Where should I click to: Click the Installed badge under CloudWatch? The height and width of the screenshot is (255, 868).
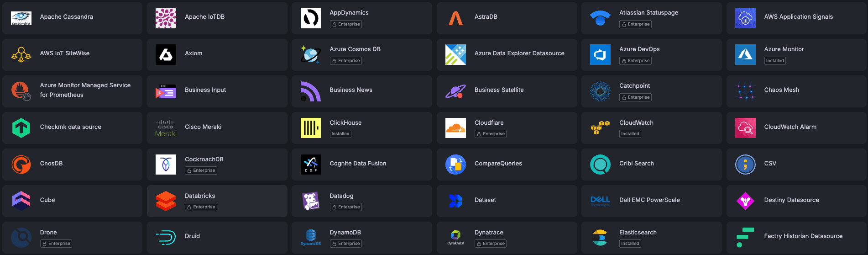coord(630,134)
